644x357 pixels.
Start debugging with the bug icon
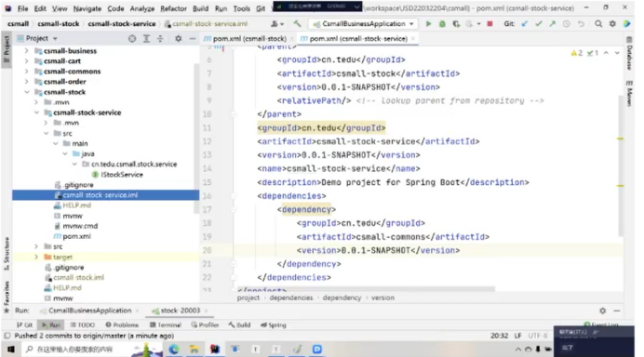442,24
